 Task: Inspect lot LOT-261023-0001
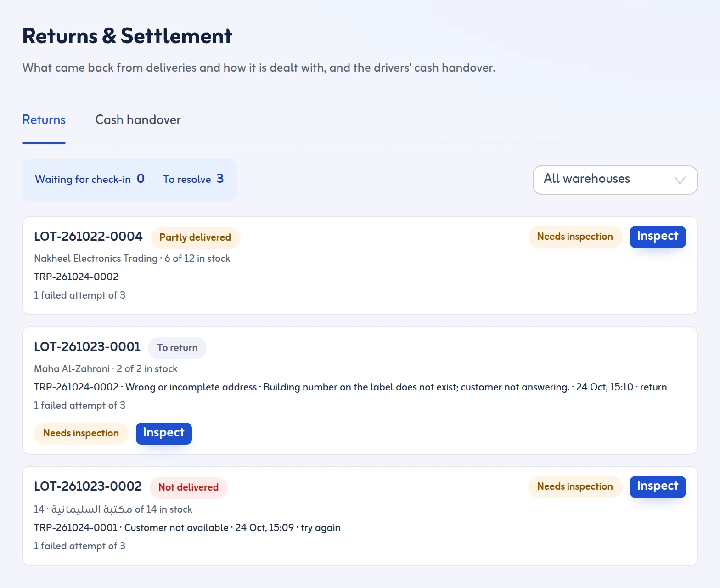pos(163,433)
